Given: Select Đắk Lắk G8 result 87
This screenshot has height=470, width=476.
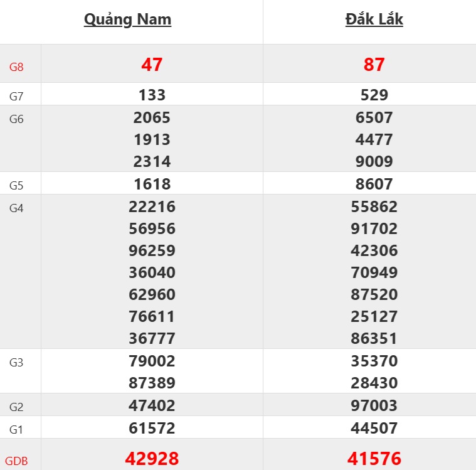Looking at the screenshot, I should click(374, 64).
